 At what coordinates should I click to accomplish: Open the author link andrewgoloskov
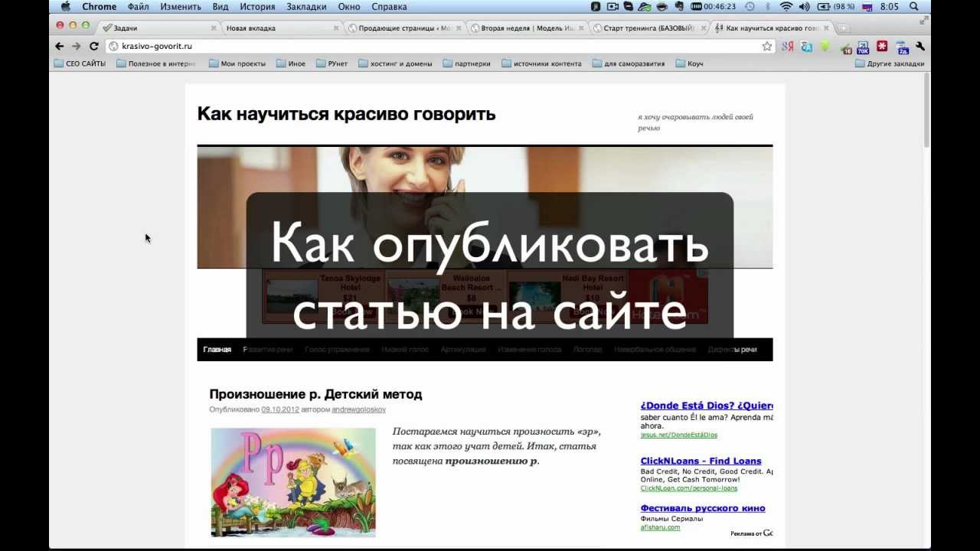point(358,409)
